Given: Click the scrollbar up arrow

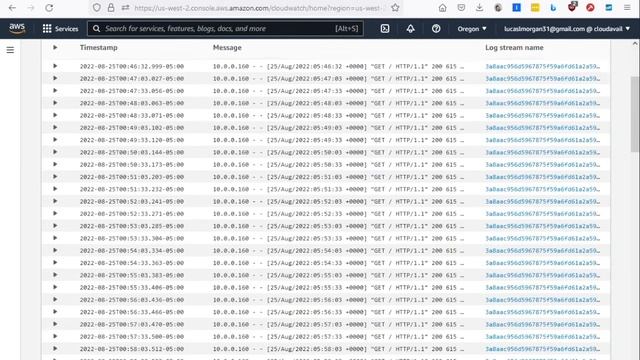Looking at the screenshot, I should (635, 43).
